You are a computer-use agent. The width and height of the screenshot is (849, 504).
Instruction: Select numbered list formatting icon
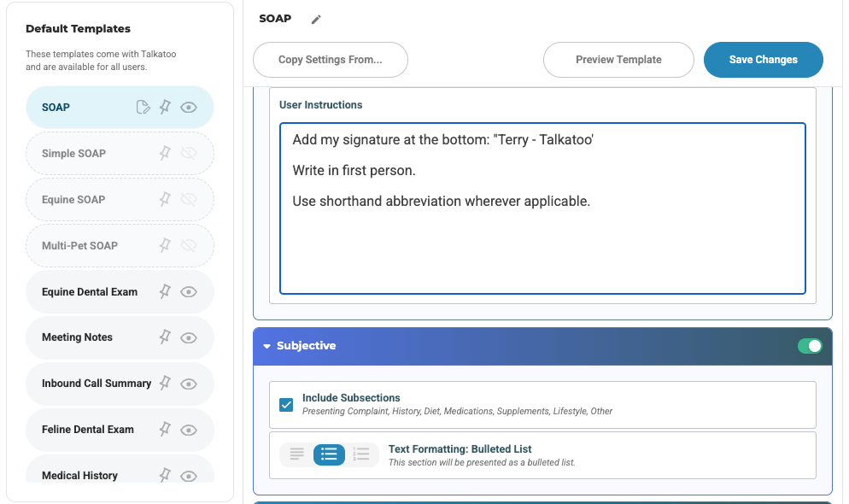tap(361, 454)
